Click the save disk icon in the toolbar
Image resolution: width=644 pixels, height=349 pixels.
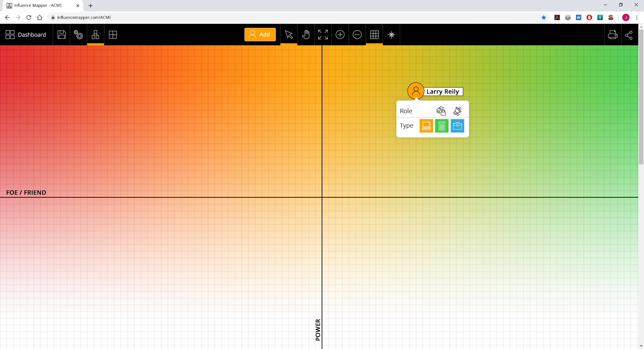tap(62, 35)
